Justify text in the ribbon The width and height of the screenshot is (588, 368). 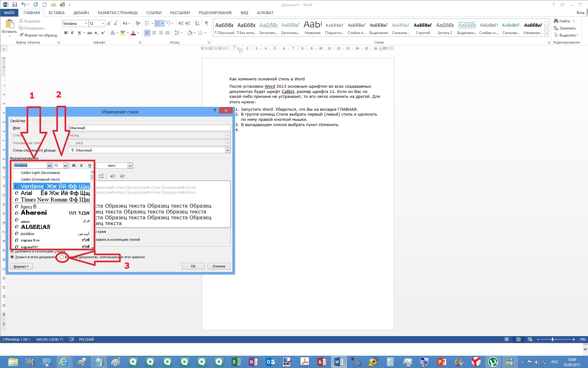tap(168, 33)
